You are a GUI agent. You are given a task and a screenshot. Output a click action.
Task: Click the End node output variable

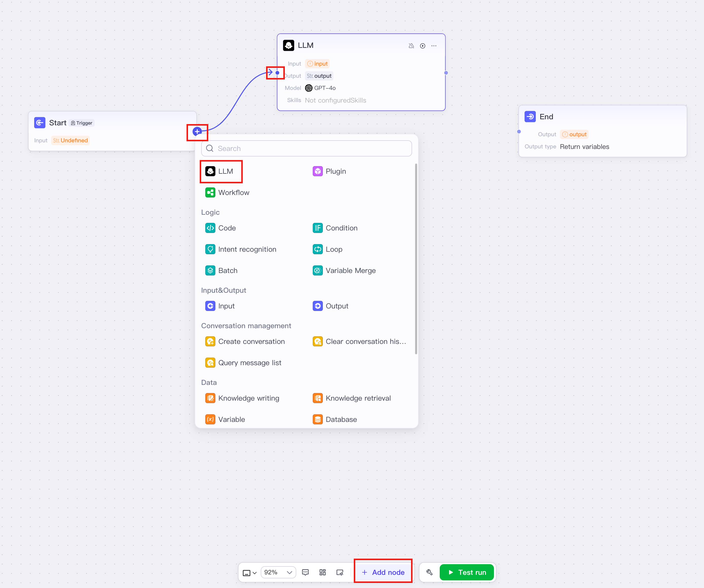(x=574, y=135)
